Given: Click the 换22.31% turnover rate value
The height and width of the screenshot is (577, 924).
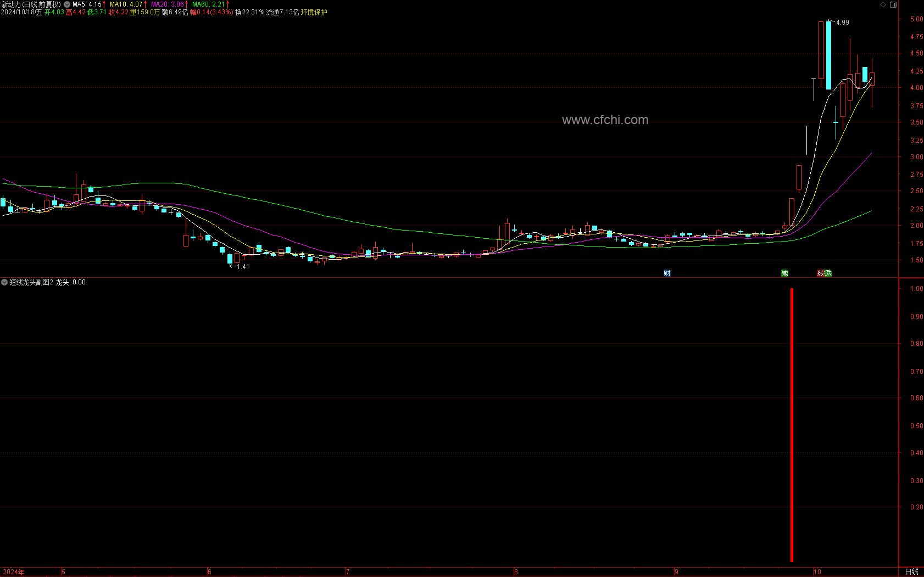Looking at the screenshot, I should click(250, 12).
